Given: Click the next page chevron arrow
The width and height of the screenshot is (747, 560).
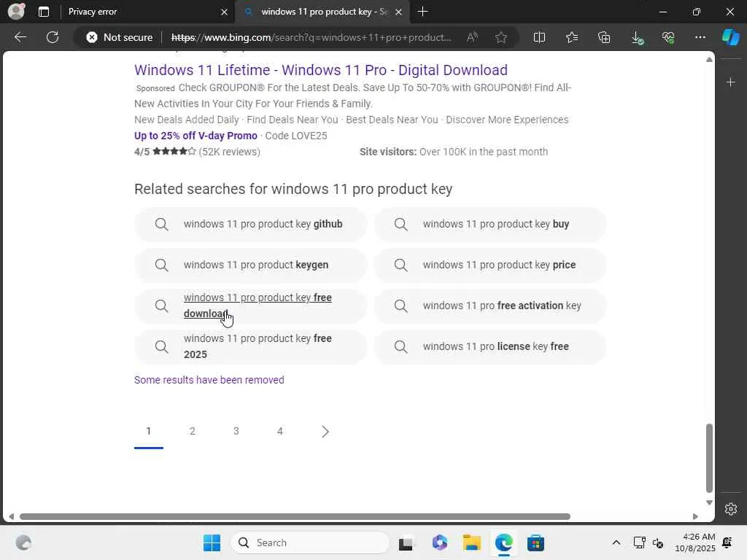Looking at the screenshot, I should (x=325, y=432).
